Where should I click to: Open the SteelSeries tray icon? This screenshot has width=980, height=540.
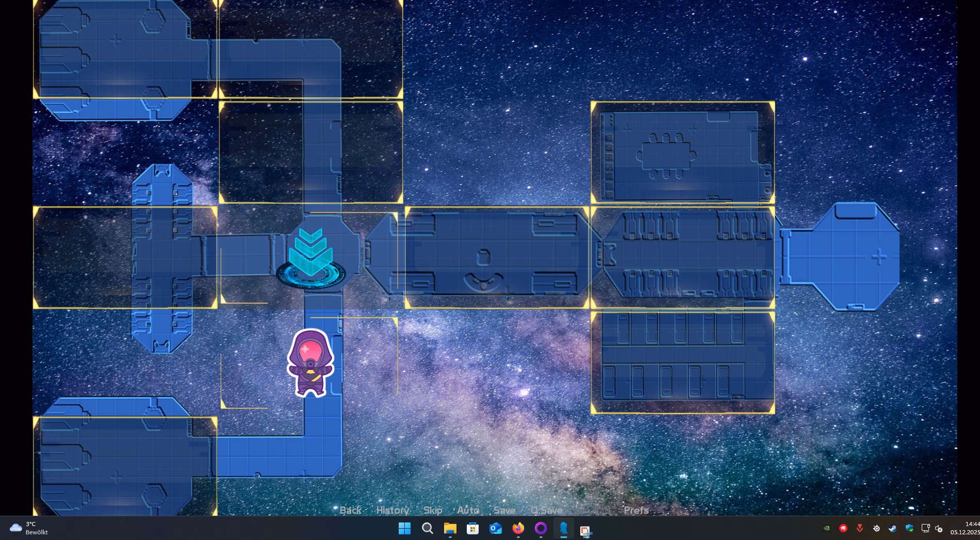876,528
